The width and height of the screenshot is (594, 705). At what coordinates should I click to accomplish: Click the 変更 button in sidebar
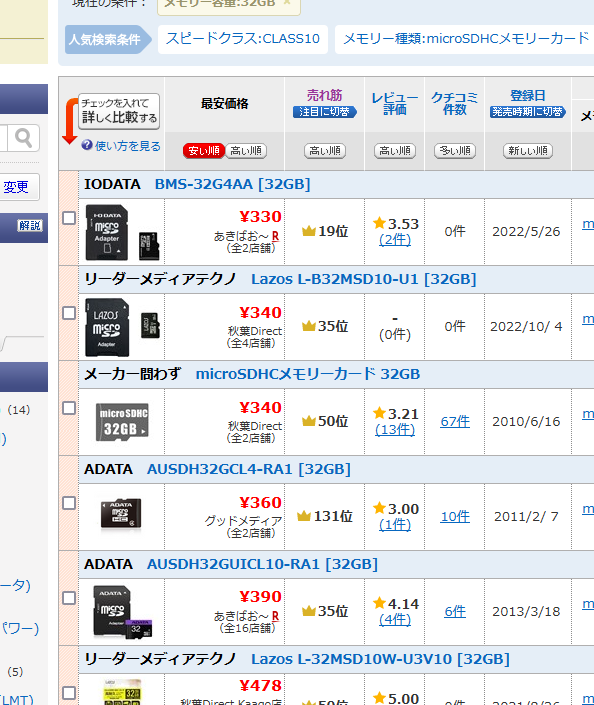tap(17, 187)
